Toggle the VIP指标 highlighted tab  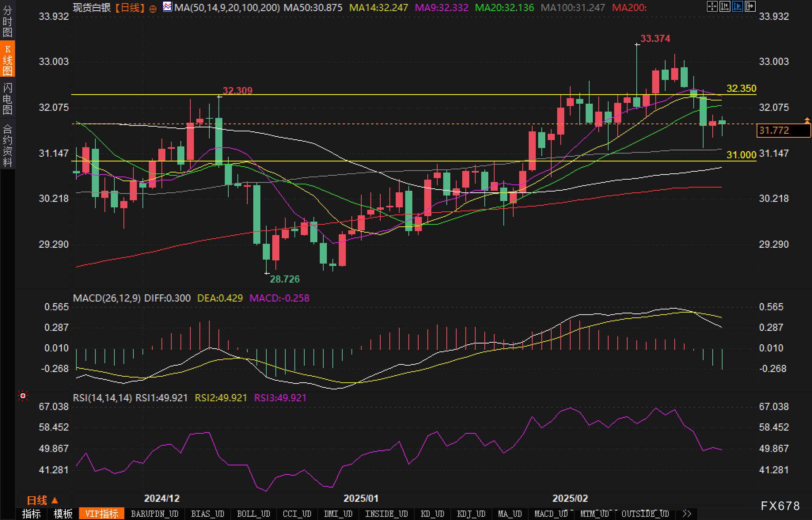102,514
